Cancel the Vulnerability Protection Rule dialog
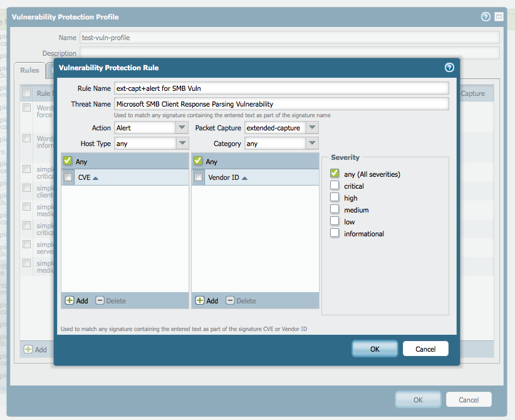The width and height of the screenshot is (515, 420). click(425, 349)
